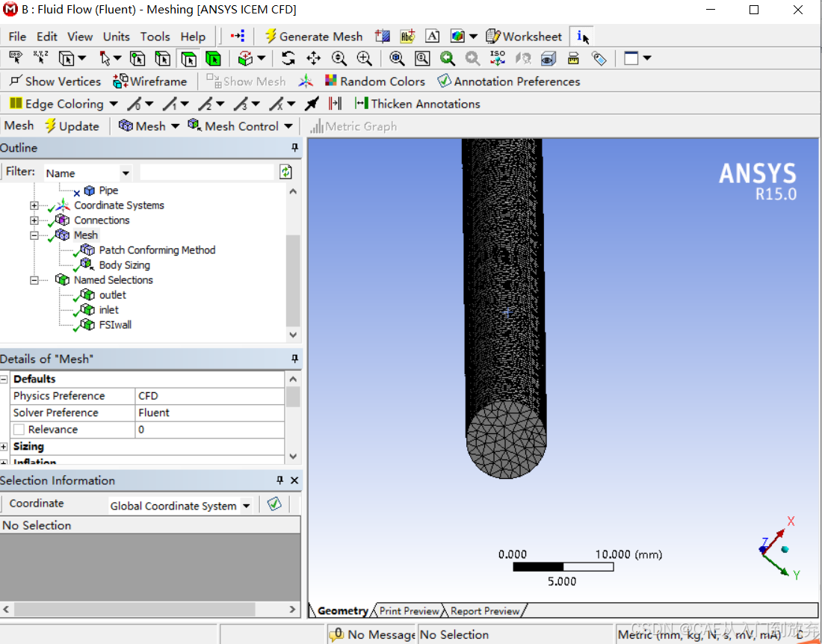The width and height of the screenshot is (822, 644).
Task: Activate the Body selection filter
Action: (213, 58)
